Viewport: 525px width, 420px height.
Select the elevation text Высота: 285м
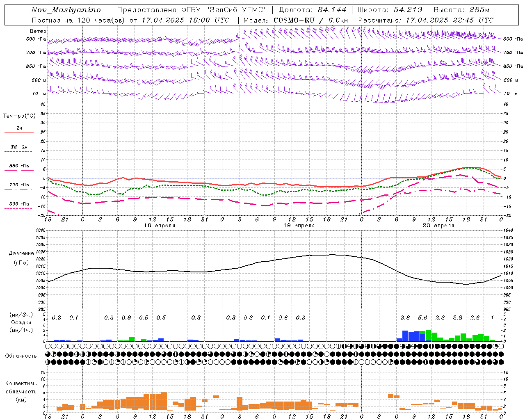[461, 10]
